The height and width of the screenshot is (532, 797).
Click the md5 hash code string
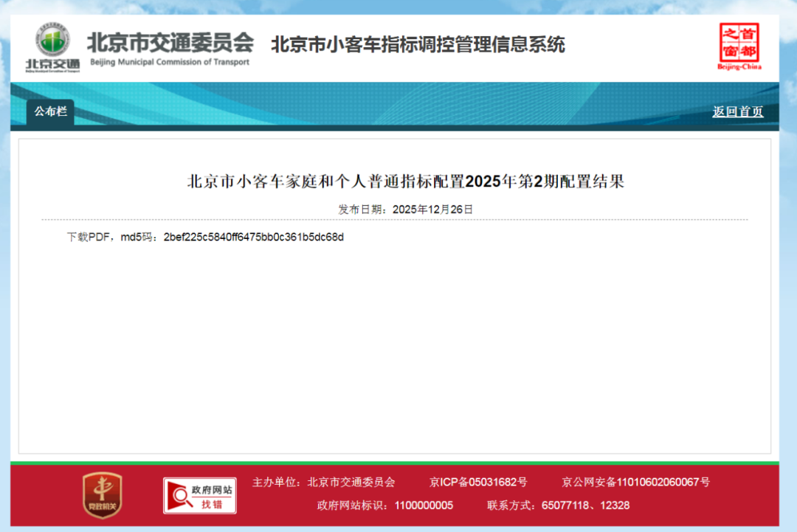254,237
